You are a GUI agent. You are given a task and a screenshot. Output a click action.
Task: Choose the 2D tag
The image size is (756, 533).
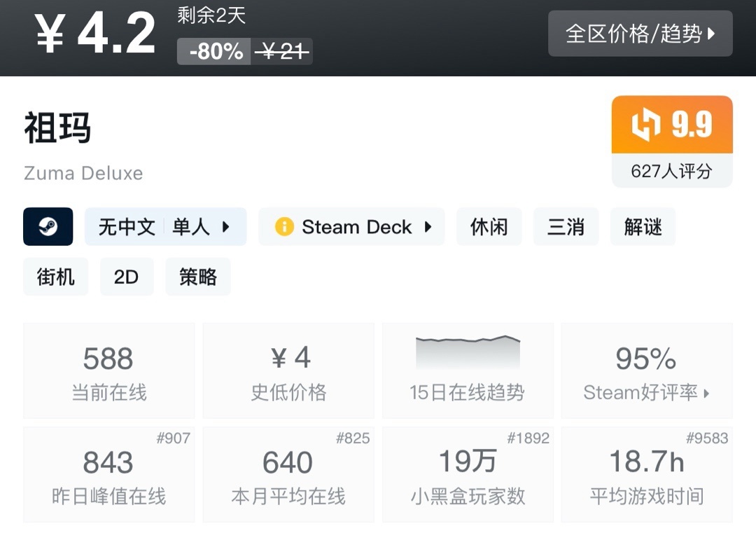(126, 277)
